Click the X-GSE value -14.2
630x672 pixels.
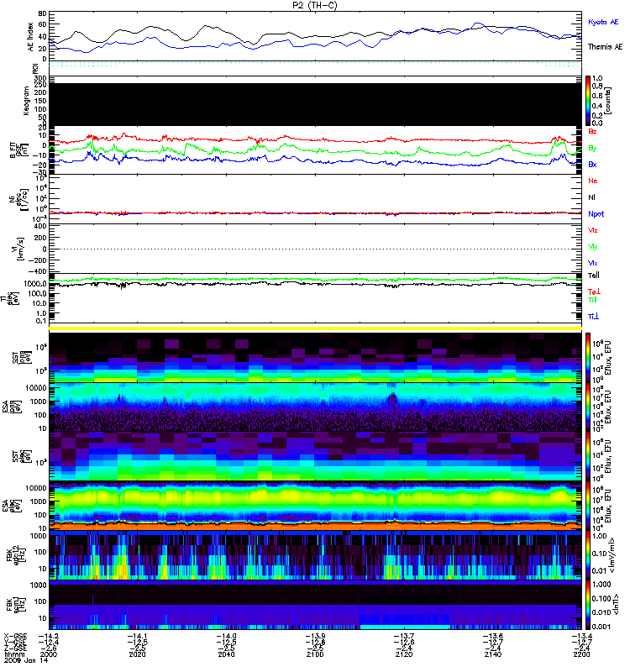(x=49, y=636)
